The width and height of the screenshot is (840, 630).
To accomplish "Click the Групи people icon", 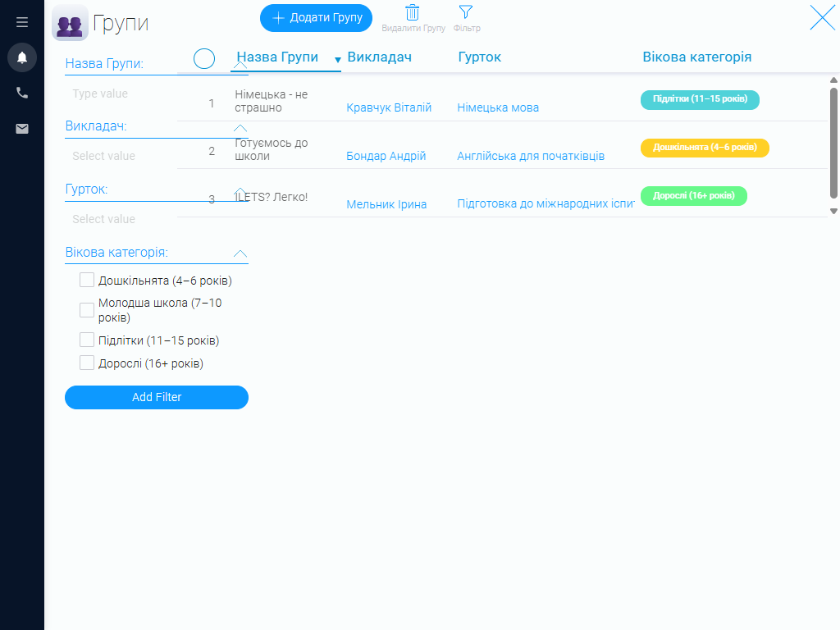I will [x=71, y=22].
